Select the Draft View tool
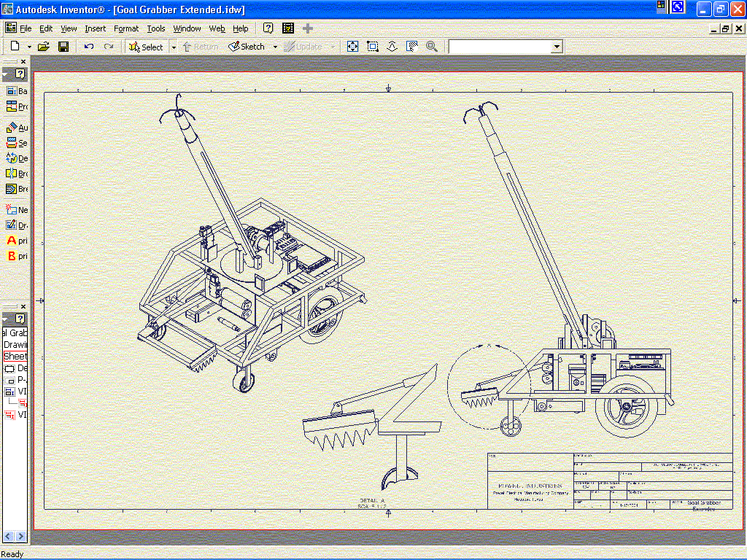The height and width of the screenshot is (560, 747). (x=16, y=225)
